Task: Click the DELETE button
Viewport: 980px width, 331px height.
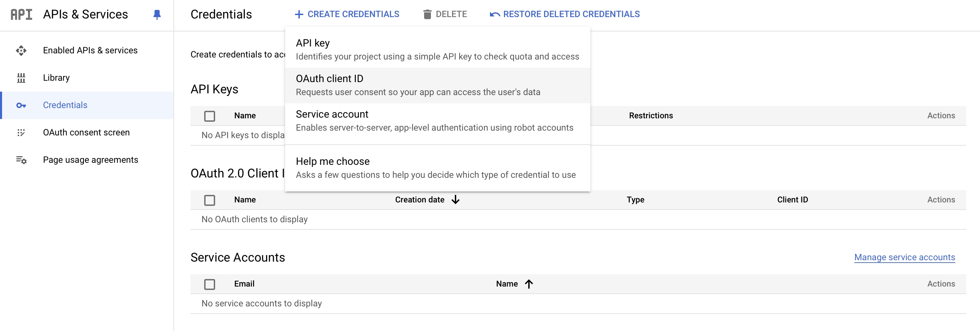Action: (445, 14)
